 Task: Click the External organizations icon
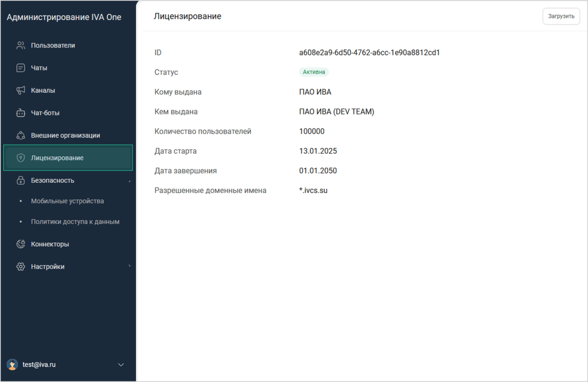[x=21, y=135]
